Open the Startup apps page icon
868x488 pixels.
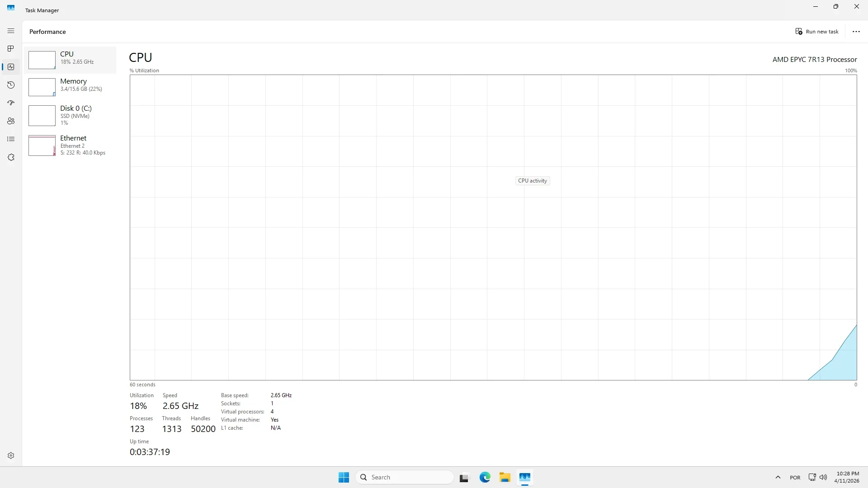pos(11,103)
